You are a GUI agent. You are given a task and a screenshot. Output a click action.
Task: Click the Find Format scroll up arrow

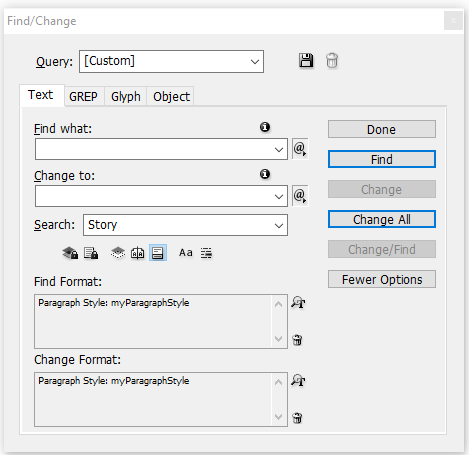pos(278,304)
